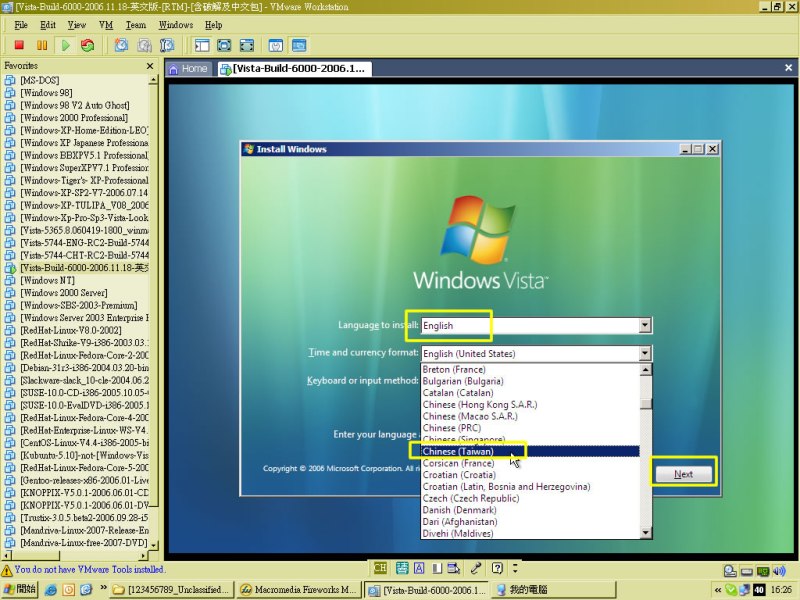
Task: Select [Debian-31r3-i386 favorite entry
Action: click(84, 368)
